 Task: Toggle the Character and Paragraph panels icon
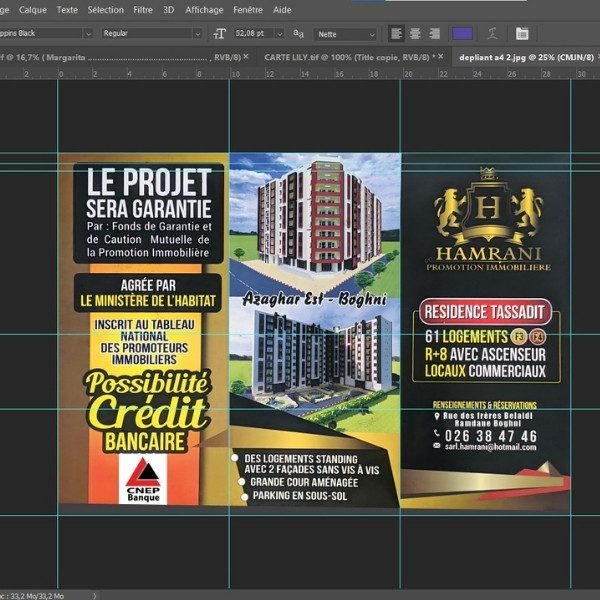[522, 33]
